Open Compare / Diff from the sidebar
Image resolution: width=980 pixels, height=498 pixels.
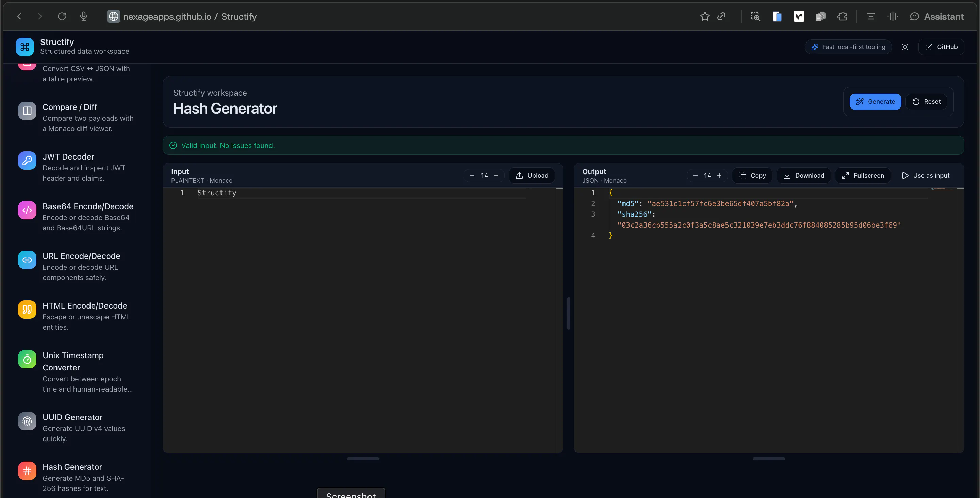(x=76, y=117)
